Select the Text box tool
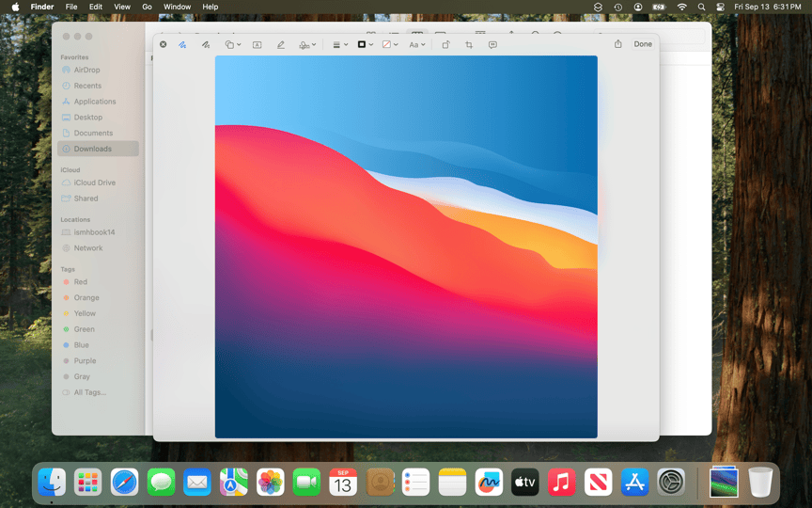Image resolution: width=812 pixels, height=508 pixels. coord(257,44)
